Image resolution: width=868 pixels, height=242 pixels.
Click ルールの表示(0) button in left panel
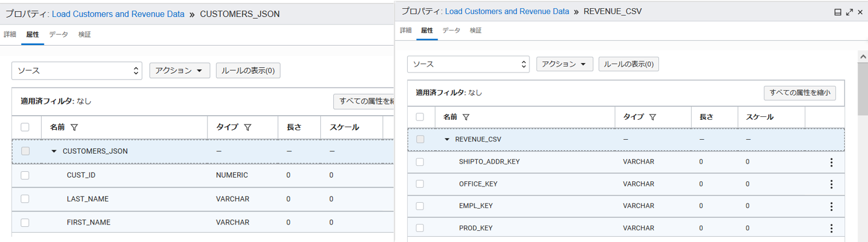click(248, 71)
